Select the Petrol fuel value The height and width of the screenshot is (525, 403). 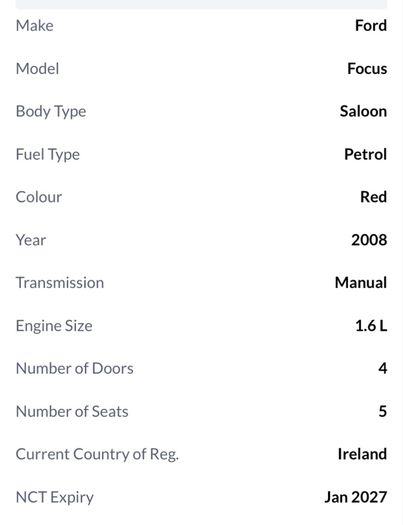(366, 154)
